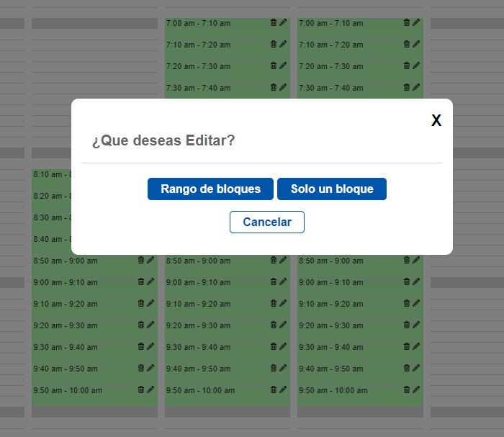The height and width of the screenshot is (437, 504).
Task: Close the dialog with the X
Action: pos(436,120)
